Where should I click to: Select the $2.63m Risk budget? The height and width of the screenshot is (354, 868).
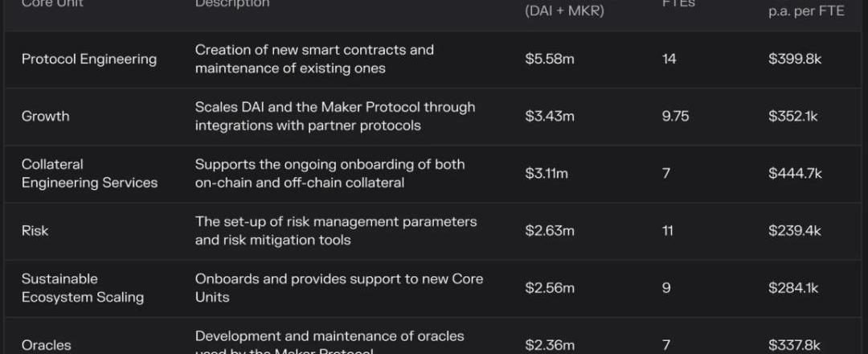(x=550, y=230)
